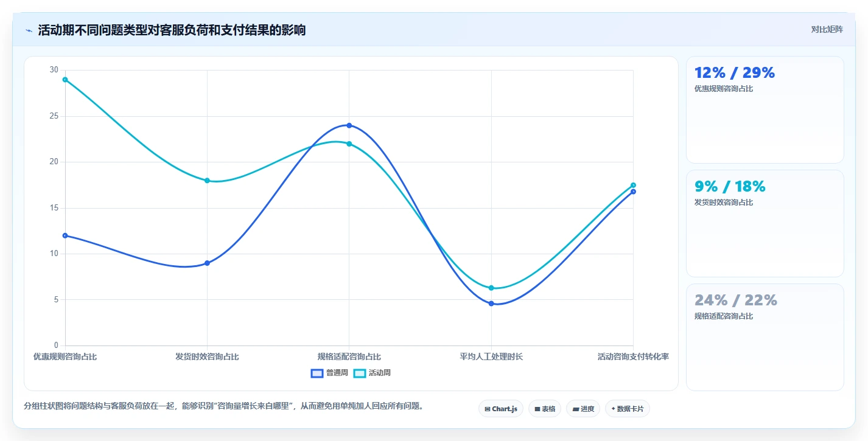The width and height of the screenshot is (868, 441).
Task: Click the y-axis value 20
Action: [54, 162]
